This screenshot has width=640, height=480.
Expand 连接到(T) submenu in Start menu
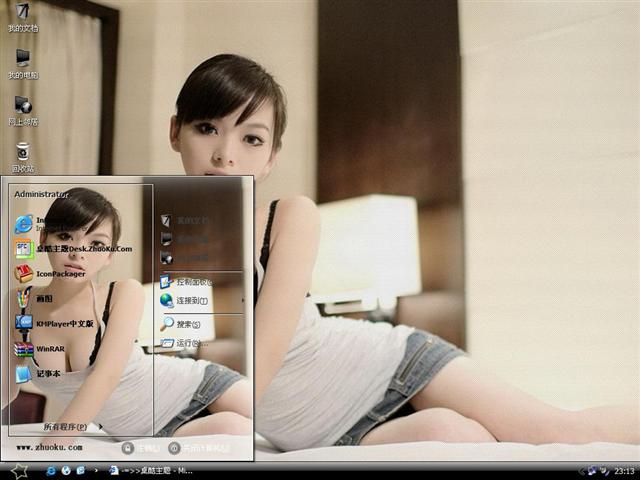click(x=202, y=301)
